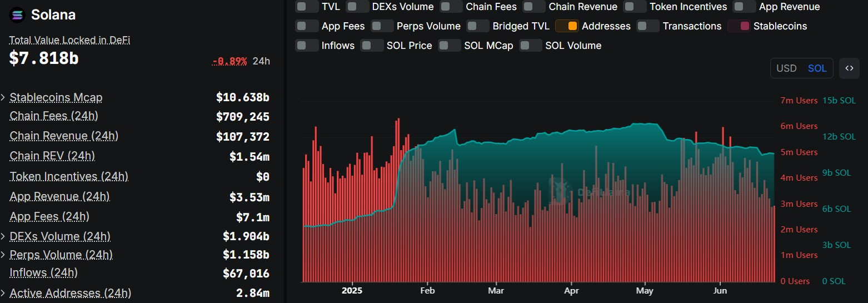Enable the SOL Price toggle
Image resolution: width=868 pixels, height=303 pixels.
pyautogui.click(x=372, y=46)
